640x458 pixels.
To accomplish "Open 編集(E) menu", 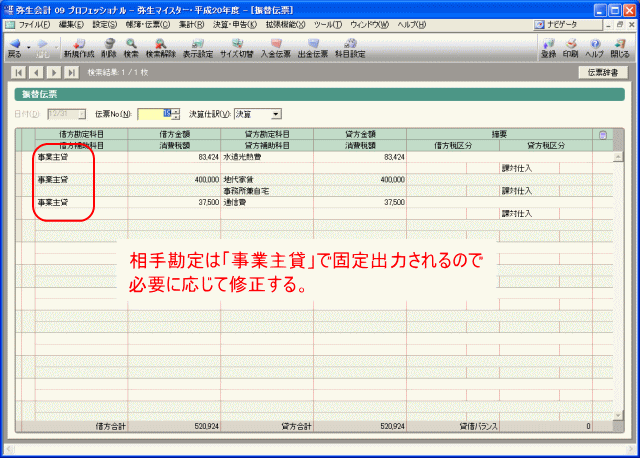I will (71, 25).
